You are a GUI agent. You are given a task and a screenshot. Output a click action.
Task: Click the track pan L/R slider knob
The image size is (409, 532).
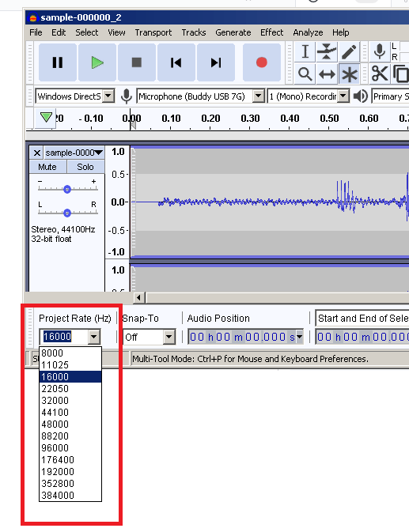point(67,213)
